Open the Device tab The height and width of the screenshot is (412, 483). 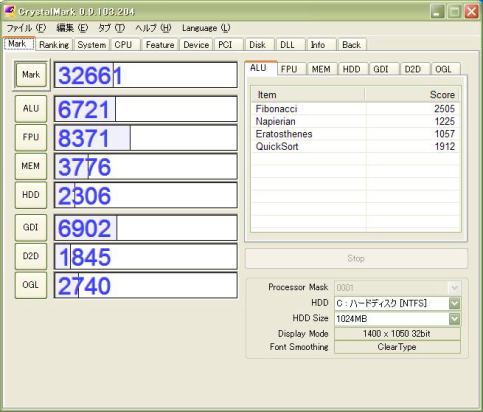[196, 45]
